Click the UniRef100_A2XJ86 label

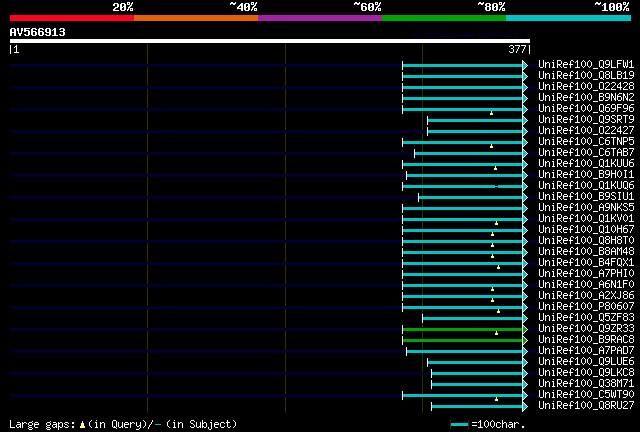point(586,296)
